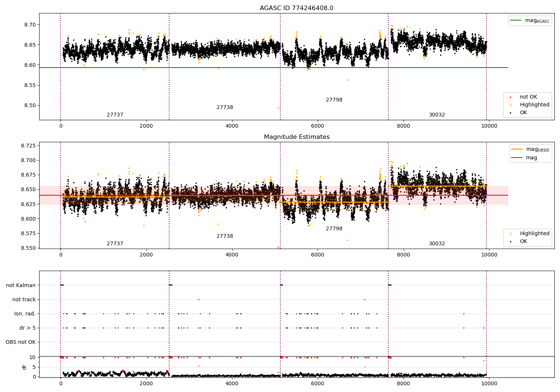Click the 10 tick on the dr axis
This screenshot has width=560, height=392.
click(x=33, y=357)
